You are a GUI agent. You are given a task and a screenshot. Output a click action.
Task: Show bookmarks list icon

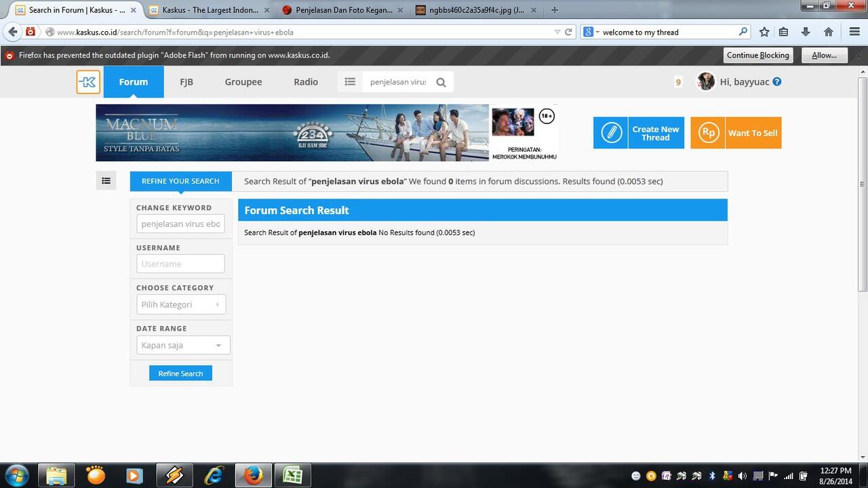tap(784, 32)
